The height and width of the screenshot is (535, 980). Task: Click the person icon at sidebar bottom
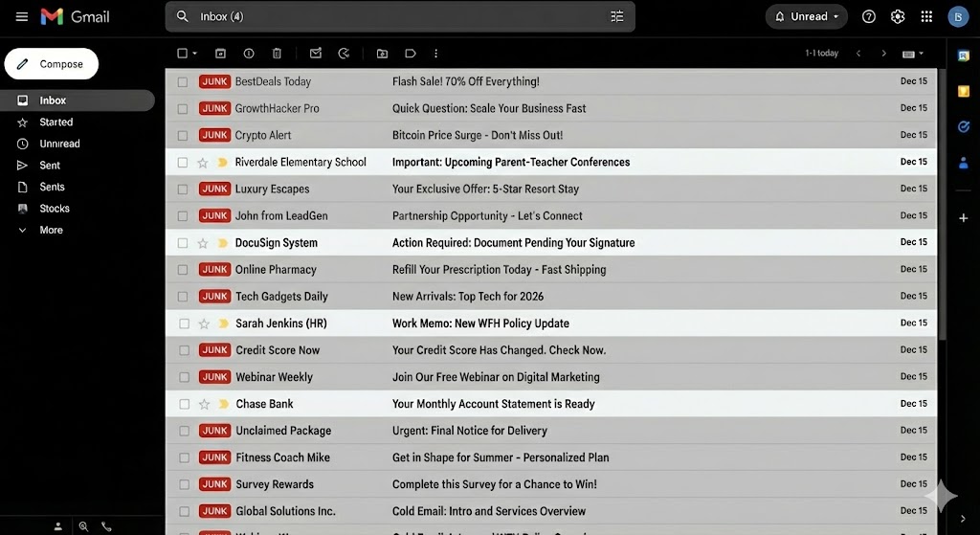58,527
